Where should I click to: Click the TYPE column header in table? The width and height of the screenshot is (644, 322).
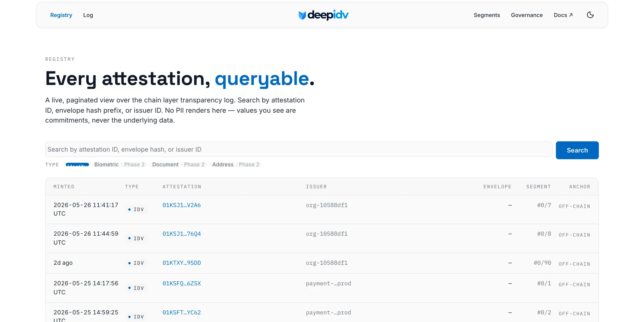point(132,187)
